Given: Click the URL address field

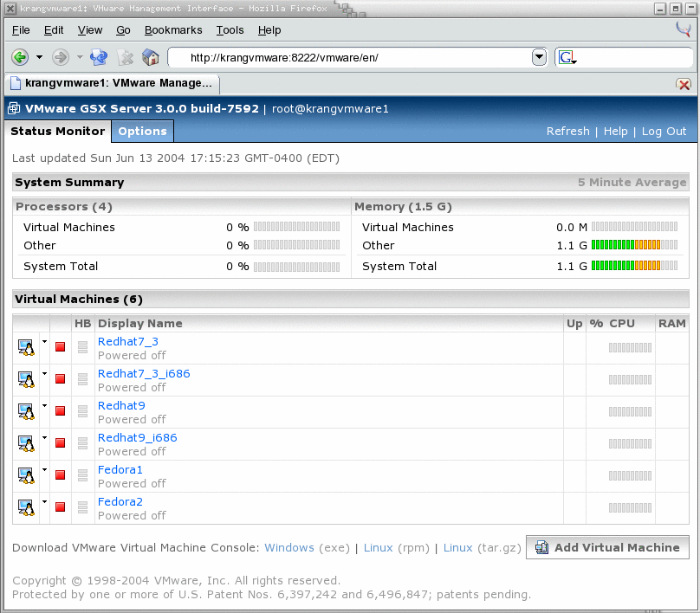Looking at the screenshot, I should point(351,57).
